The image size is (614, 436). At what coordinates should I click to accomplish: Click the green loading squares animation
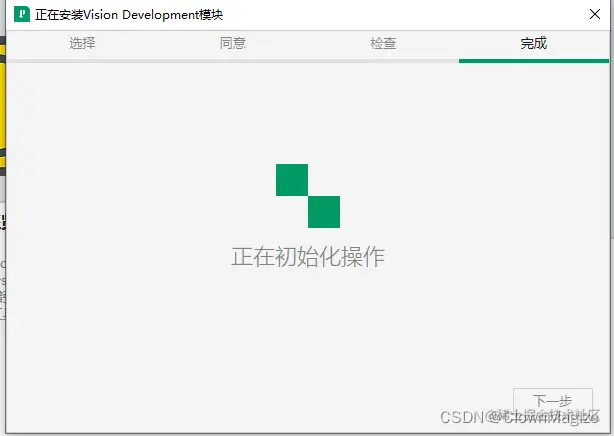coord(308,196)
